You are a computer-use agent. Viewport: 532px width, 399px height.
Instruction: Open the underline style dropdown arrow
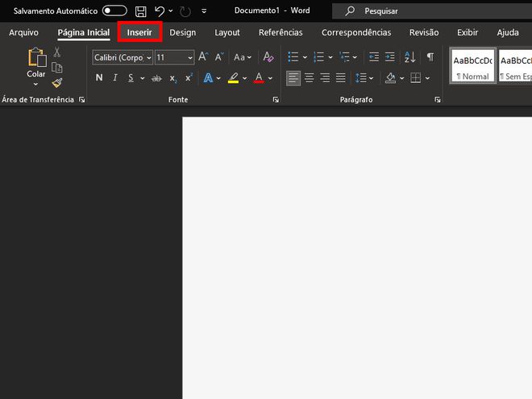pos(143,78)
